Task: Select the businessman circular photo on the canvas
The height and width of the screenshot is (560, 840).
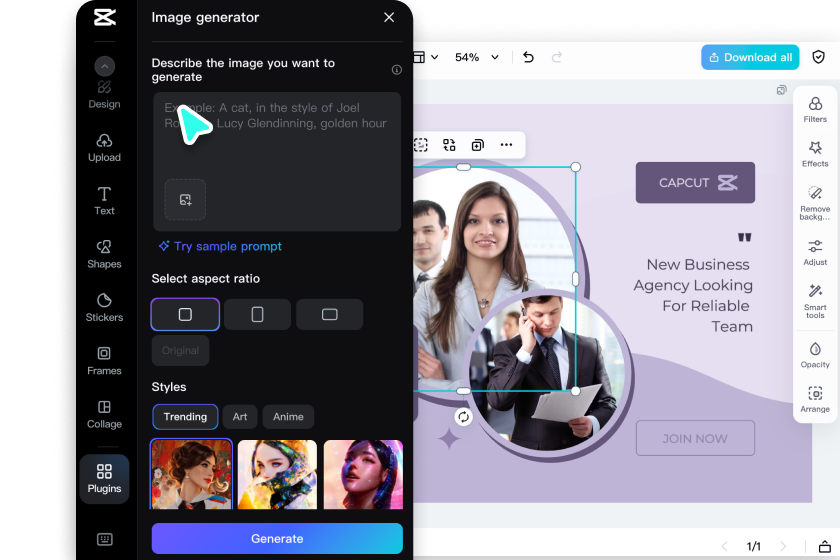Action: click(548, 373)
